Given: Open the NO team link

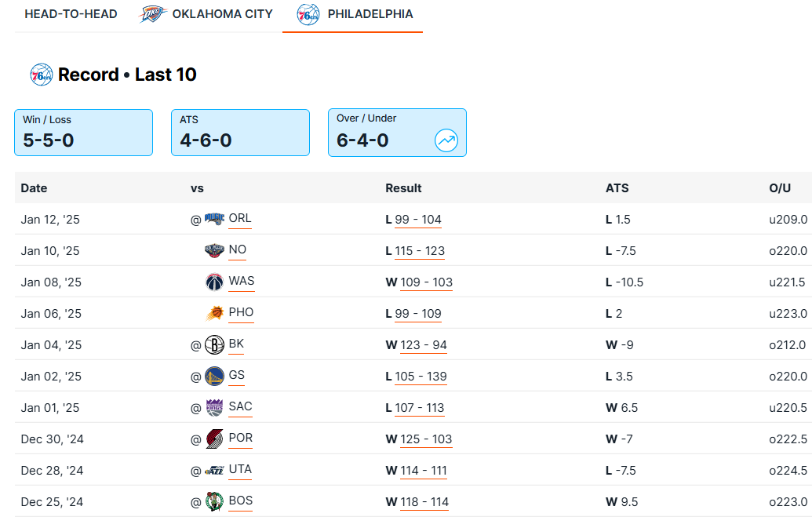Looking at the screenshot, I should click(238, 249).
